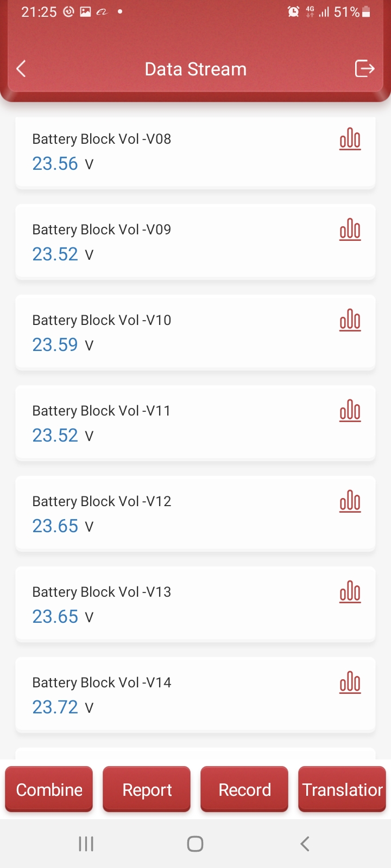Open graph for Battery Block Vol-V13
This screenshot has width=391, height=868.
point(350,592)
